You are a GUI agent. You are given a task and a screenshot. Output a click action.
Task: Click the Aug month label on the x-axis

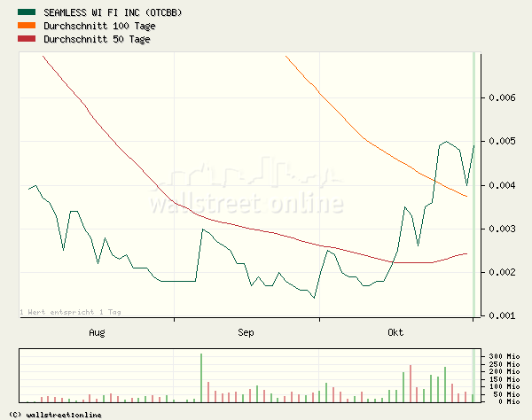pos(97,333)
